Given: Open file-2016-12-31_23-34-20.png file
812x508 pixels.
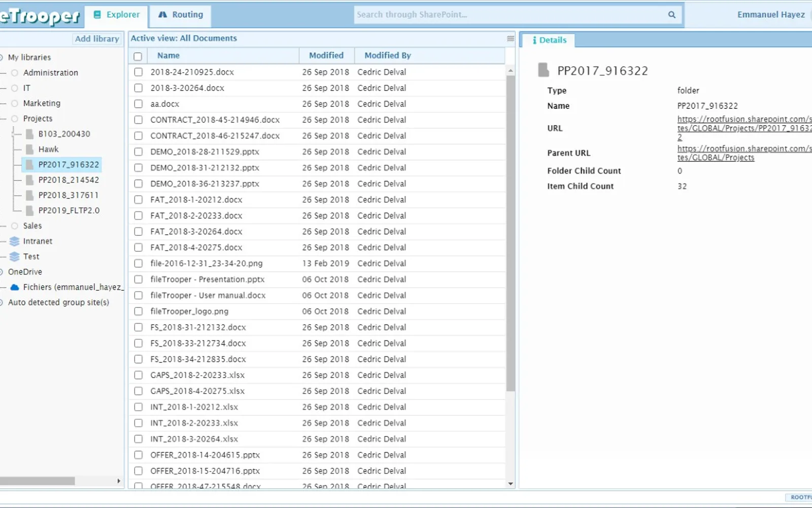Looking at the screenshot, I should [x=207, y=263].
